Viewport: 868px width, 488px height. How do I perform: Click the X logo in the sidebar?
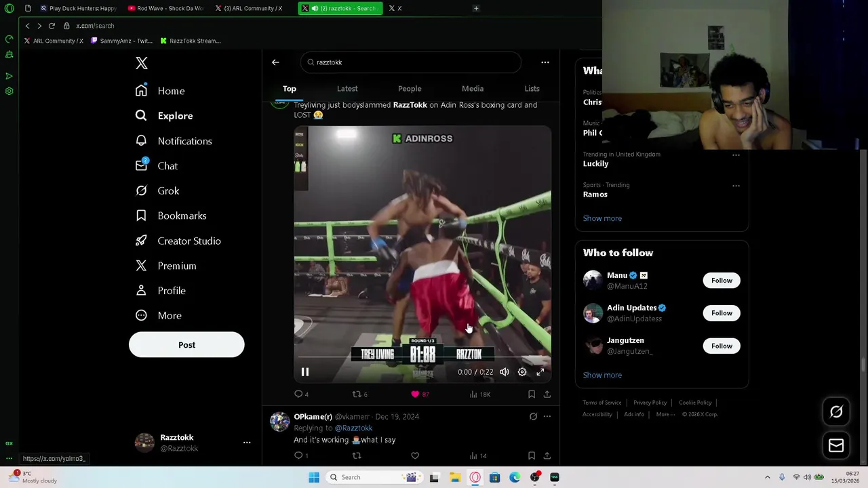(x=141, y=63)
